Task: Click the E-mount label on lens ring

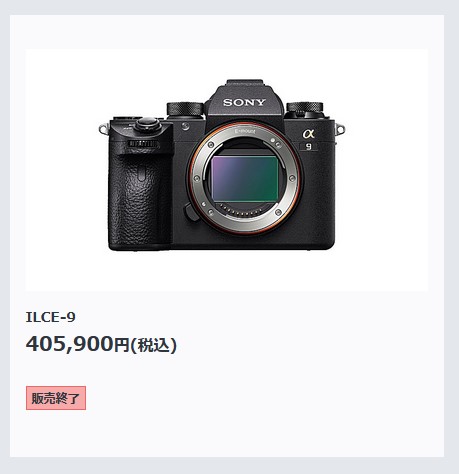Action: [245, 132]
